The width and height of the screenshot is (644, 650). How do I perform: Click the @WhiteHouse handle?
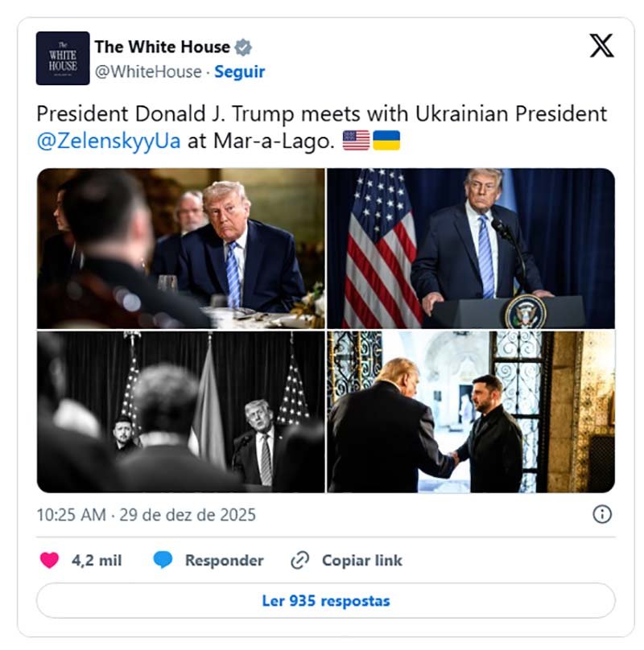148,72
